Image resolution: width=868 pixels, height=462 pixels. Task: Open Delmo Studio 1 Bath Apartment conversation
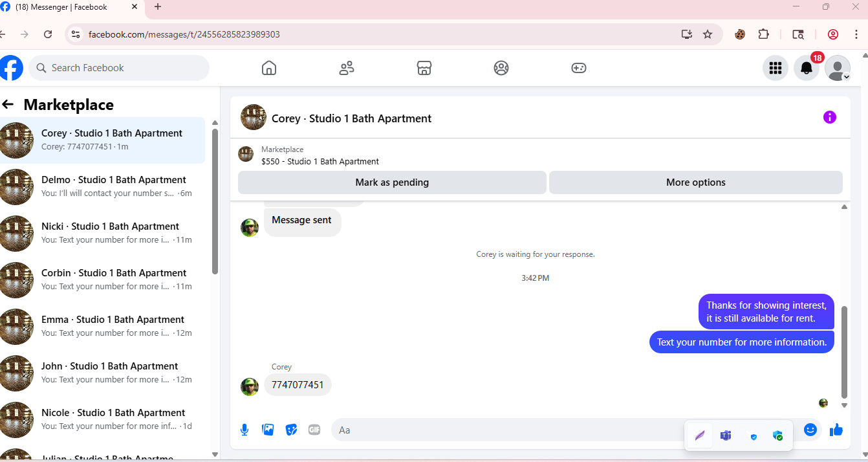(102, 186)
